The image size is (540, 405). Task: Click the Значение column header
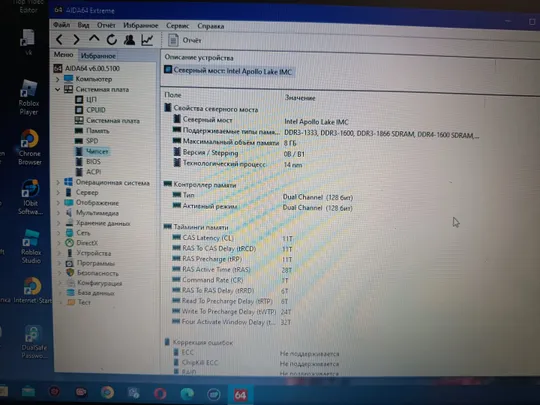(x=300, y=98)
